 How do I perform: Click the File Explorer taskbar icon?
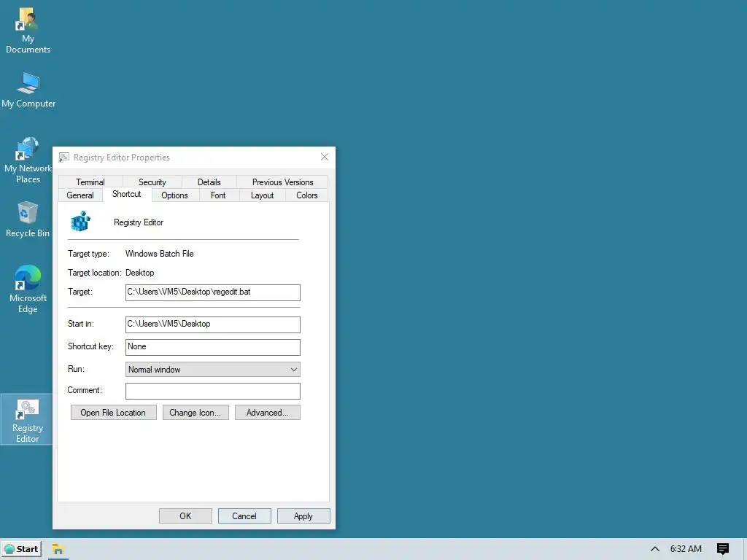[58, 549]
